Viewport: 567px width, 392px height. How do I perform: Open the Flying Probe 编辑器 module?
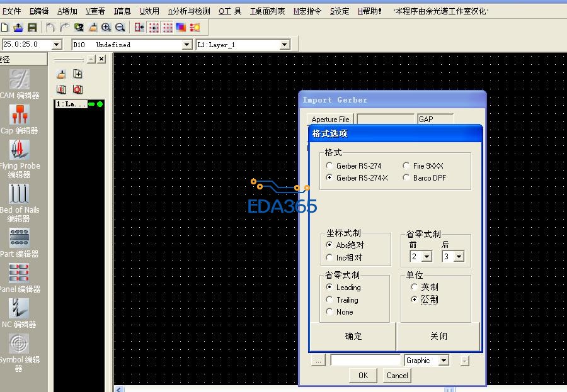20,159
